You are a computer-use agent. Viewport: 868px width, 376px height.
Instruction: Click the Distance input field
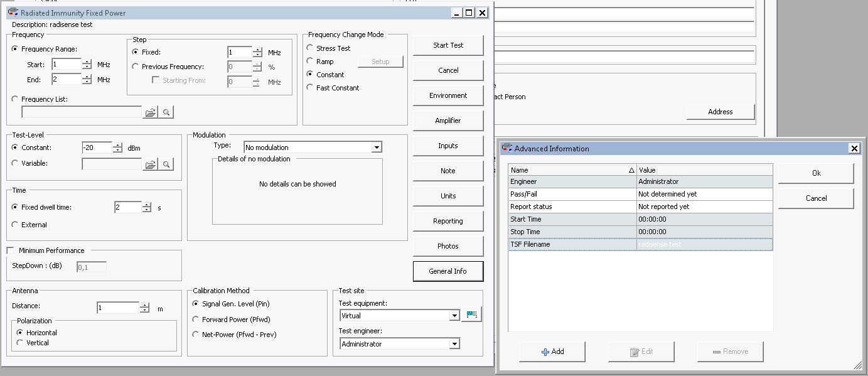click(x=117, y=308)
